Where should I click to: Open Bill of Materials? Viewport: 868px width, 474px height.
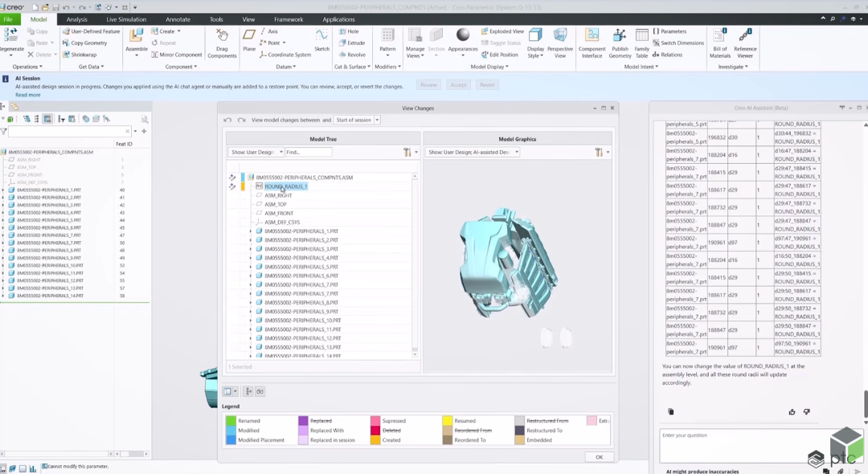719,43
